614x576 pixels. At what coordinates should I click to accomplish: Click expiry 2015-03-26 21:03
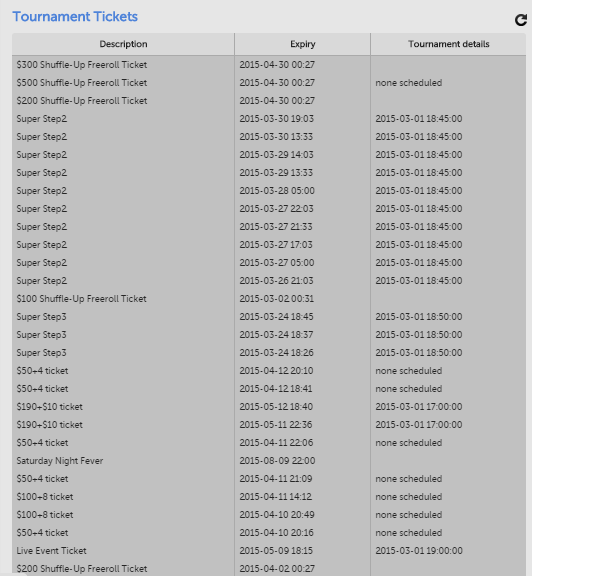tap(276, 281)
